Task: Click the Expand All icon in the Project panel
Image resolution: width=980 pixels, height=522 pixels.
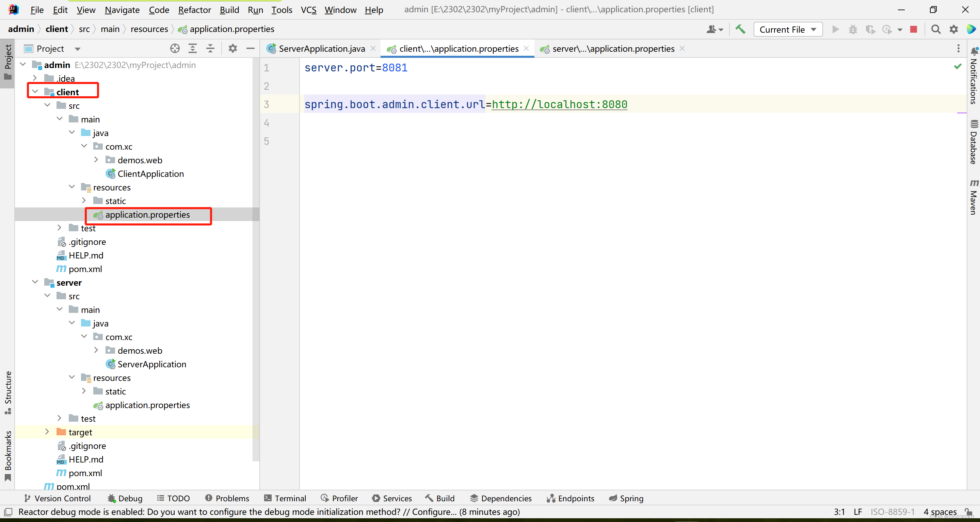Action: click(x=193, y=49)
